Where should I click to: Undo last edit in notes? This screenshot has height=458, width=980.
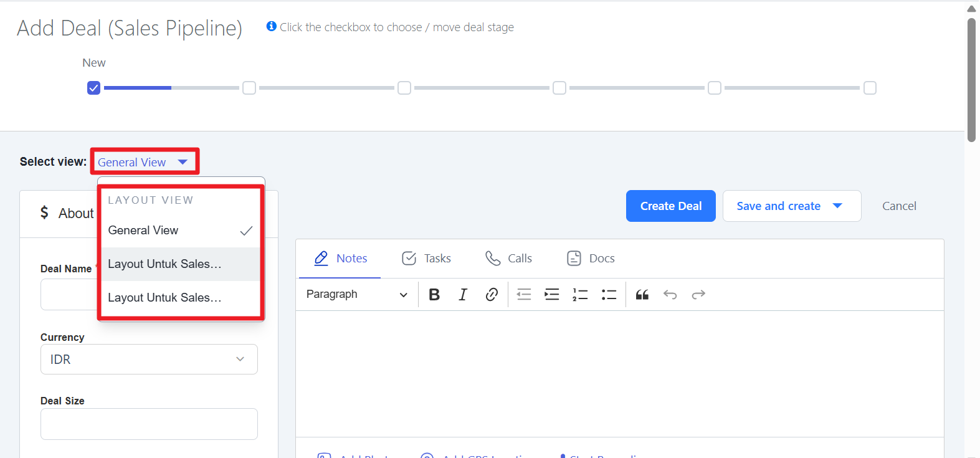click(x=670, y=295)
